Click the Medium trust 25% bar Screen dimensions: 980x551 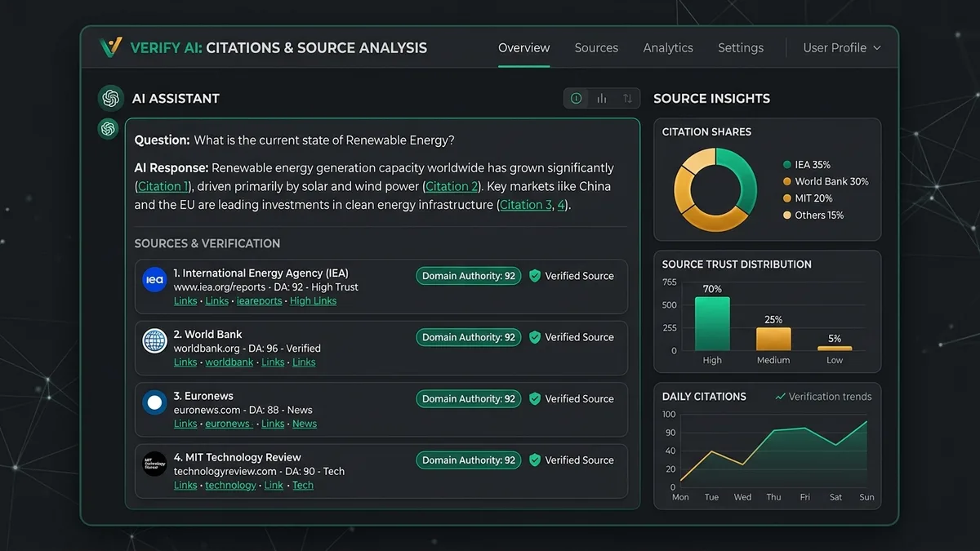click(x=773, y=340)
